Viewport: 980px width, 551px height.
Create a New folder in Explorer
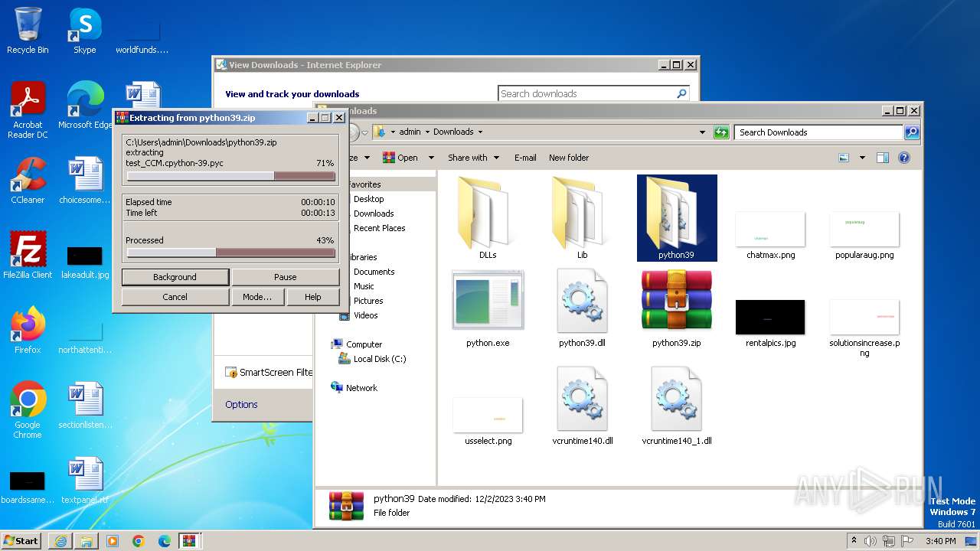point(569,158)
